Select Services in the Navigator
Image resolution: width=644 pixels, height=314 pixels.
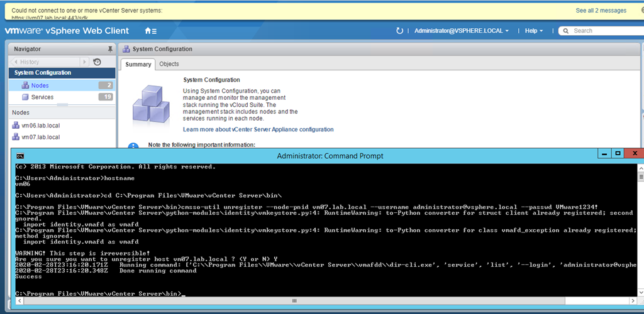coord(42,97)
